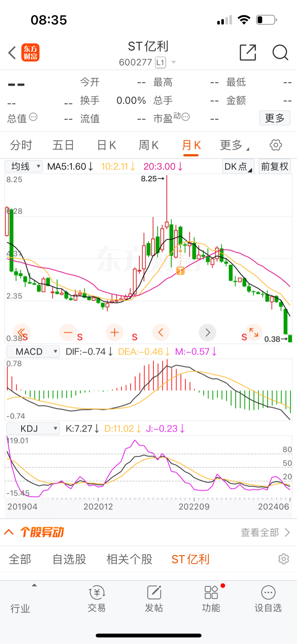Open the 东方财富 logo home icon
The width and height of the screenshot is (297, 644).
[x=30, y=53]
